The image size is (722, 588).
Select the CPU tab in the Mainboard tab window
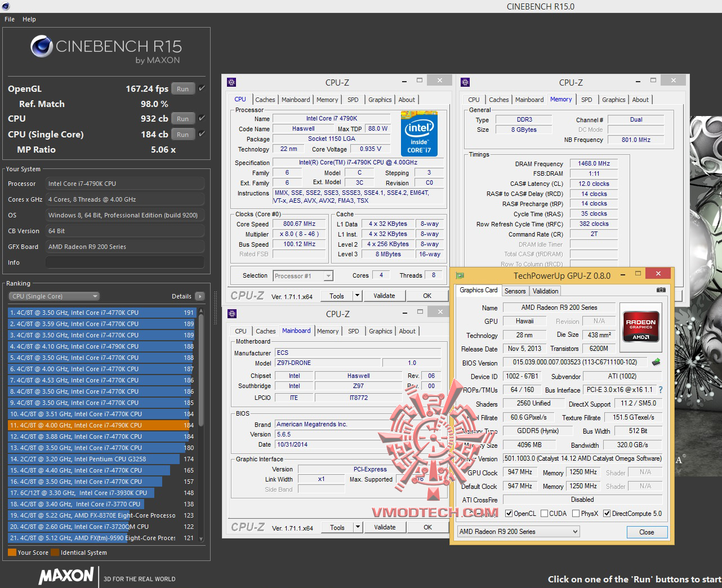point(240,331)
